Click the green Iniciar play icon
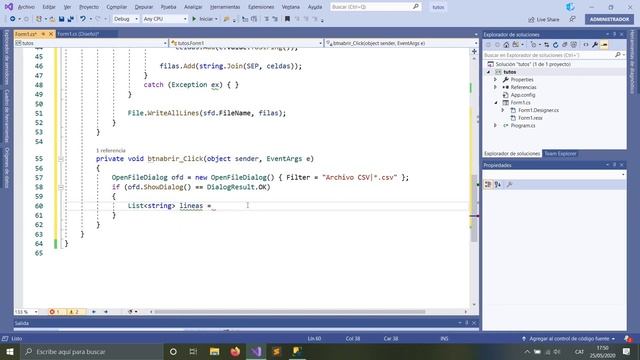Viewport: 640px width, 360px height. 194,19
